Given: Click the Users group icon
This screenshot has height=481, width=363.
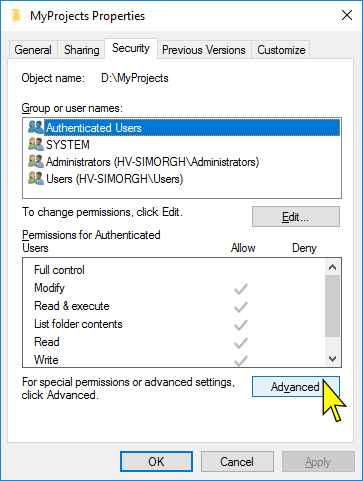Looking at the screenshot, I should [x=36, y=178].
